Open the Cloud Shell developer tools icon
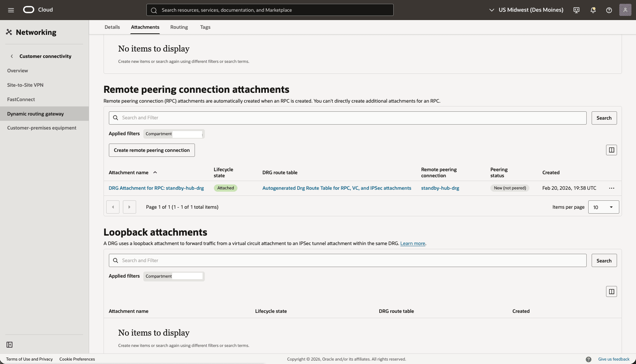Screen dimensions: 636x364 pos(576,10)
